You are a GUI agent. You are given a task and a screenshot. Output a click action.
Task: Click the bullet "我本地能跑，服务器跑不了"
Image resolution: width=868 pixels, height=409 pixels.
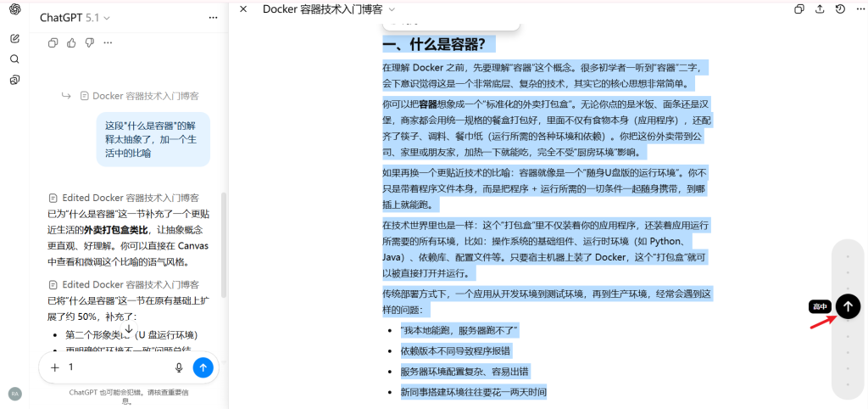(x=459, y=331)
